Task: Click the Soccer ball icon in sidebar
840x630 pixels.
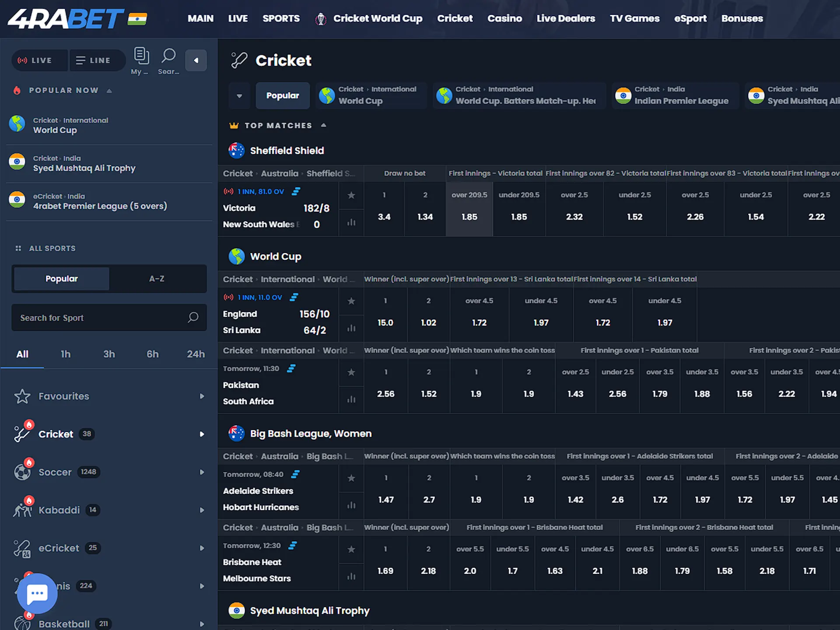Action: pos(22,472)
